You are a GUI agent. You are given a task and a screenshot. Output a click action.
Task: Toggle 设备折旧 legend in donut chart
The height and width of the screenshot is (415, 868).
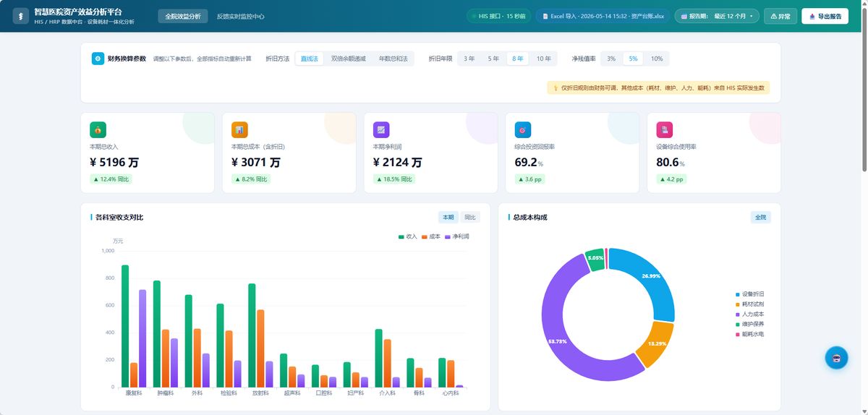[750, 294]
